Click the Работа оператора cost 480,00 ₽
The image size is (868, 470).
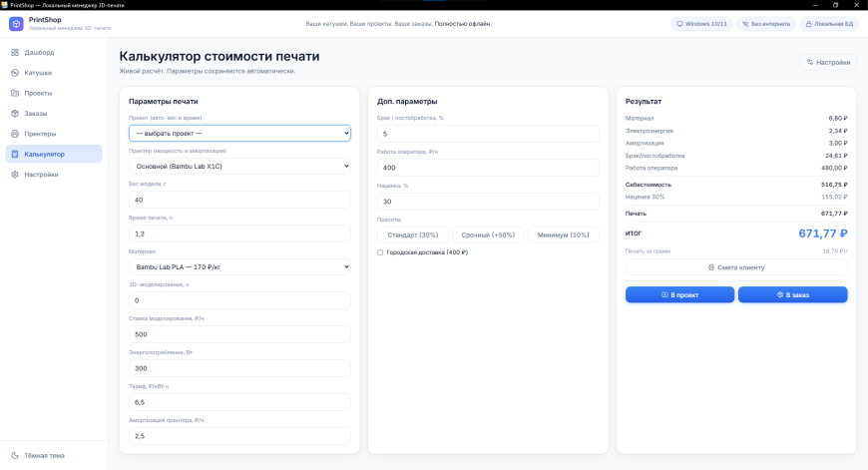834,168
